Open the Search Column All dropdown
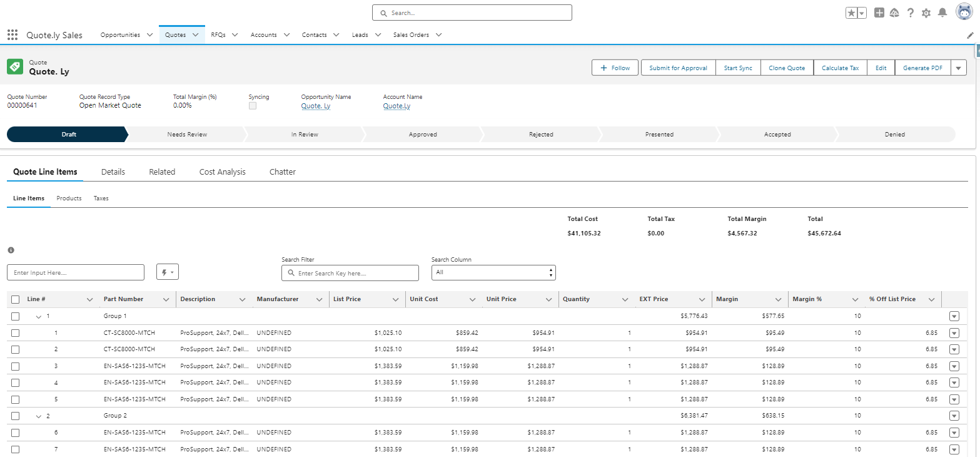 (493, 272)
